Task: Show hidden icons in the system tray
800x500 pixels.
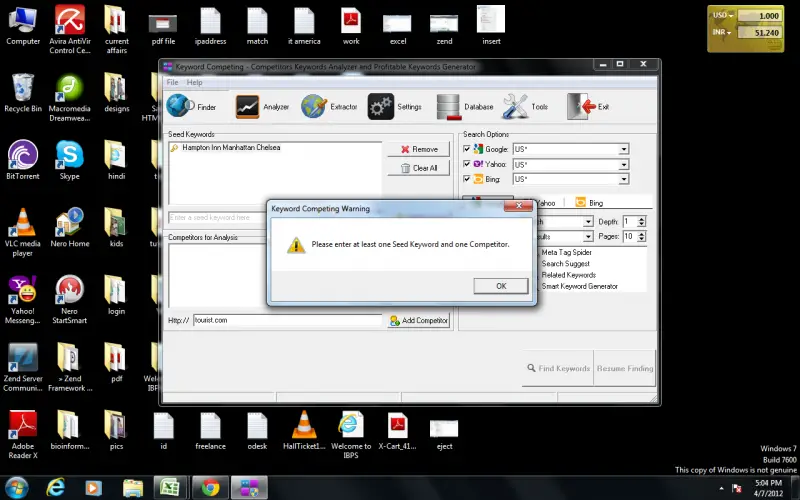Action: coord(721,488)
